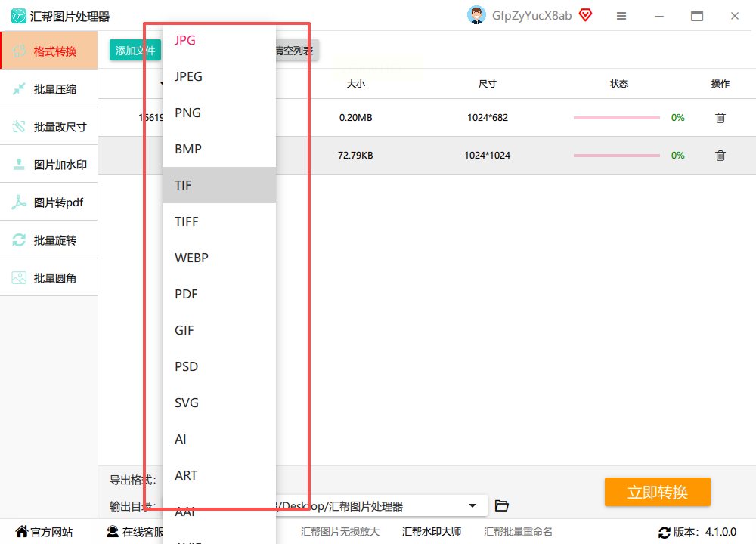The width and height of the screenshot is (756, 544).
Task: Click the red VIP diamond badge
Action: click(x=585, y=15)
